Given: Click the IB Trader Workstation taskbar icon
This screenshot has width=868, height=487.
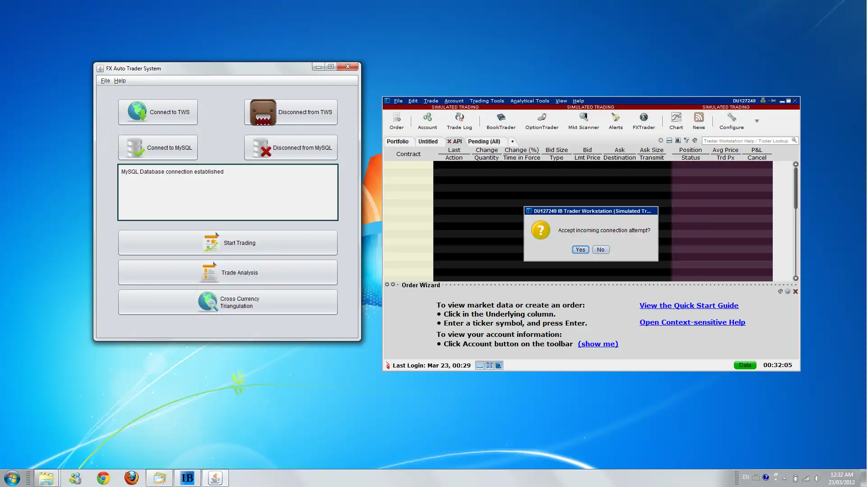Looking at the screenshot, I should coord(186,478).
